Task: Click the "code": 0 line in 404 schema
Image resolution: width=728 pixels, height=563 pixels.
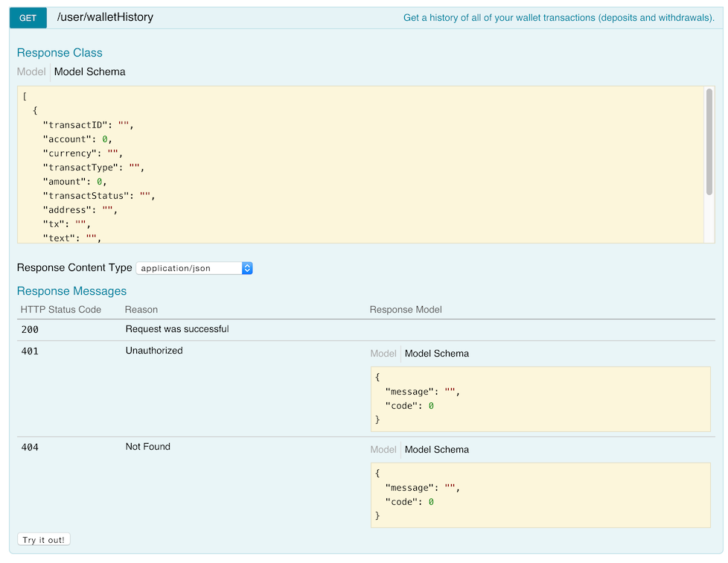Action: (409, 502)
